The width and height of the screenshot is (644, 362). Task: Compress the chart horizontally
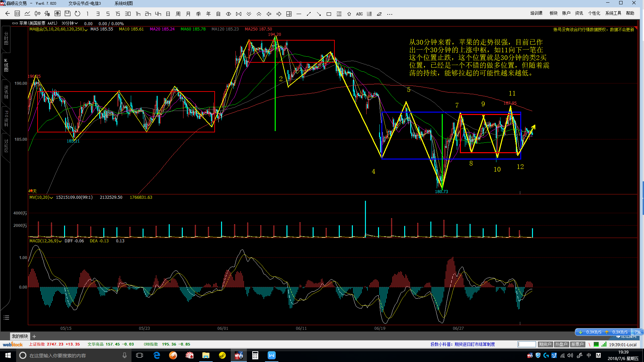pyautogui.click(x=238, y=14)
